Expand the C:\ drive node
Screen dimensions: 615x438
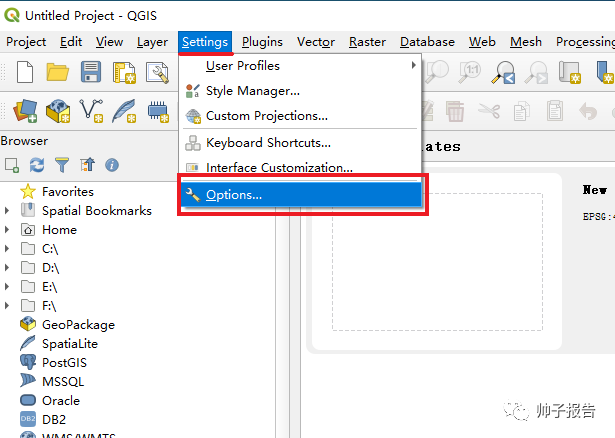pos(7,248)
